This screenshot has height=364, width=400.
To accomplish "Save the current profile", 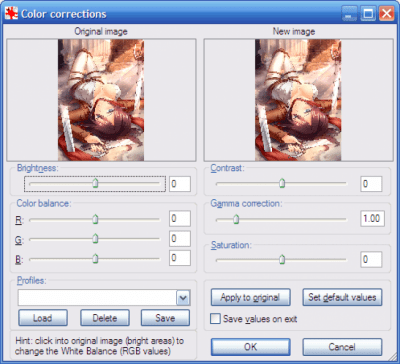I will point(165,318).
